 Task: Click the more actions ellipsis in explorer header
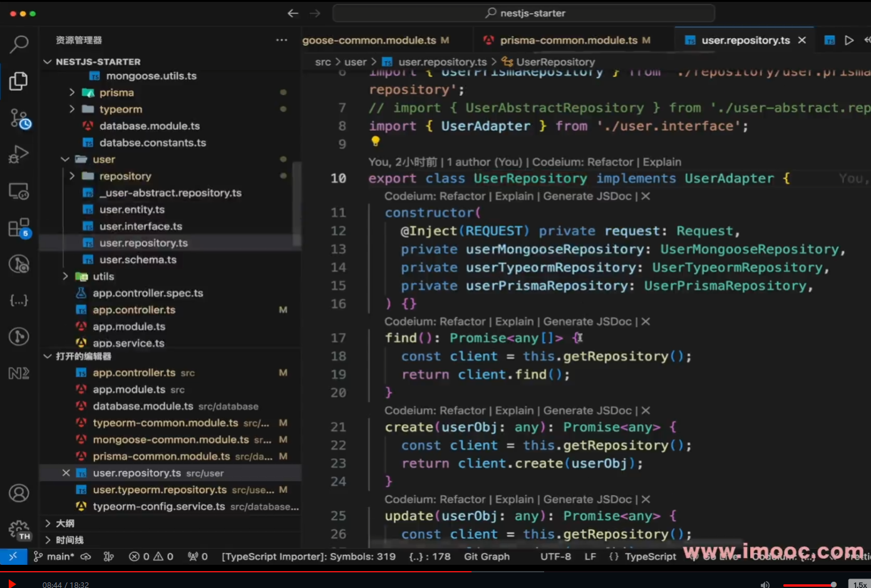[x=282, y=40]
